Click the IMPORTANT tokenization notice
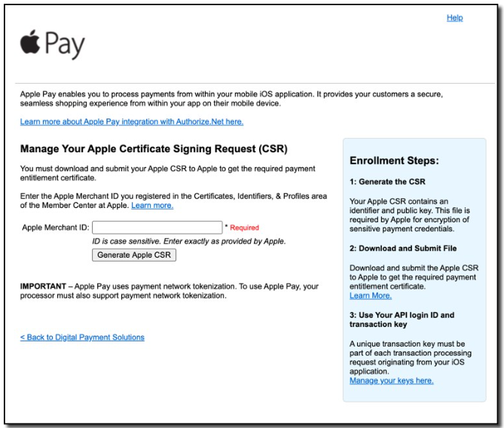504x428 pixels. point(170,291)
